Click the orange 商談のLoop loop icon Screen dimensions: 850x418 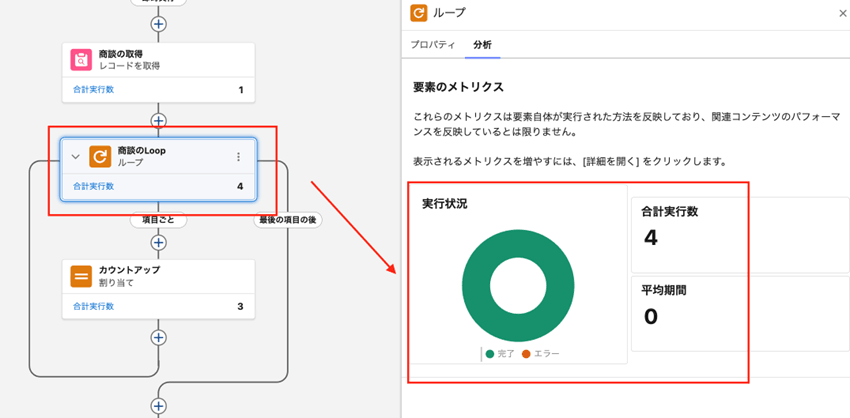click(x=100, y=156)
